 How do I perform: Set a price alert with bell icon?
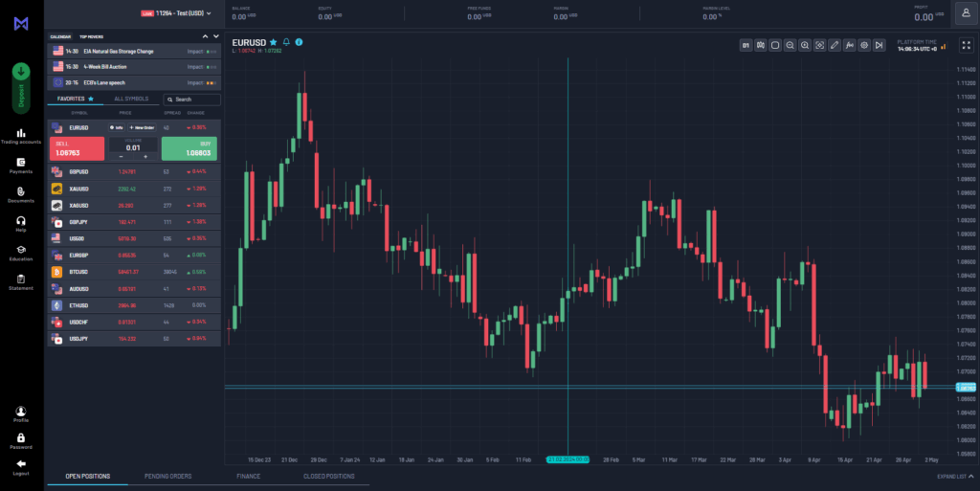point(286,42)
